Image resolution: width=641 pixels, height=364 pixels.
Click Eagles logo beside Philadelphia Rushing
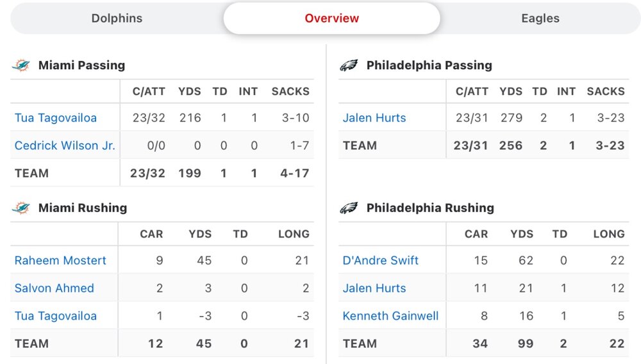pyautogui.click(x=349, y=208)
